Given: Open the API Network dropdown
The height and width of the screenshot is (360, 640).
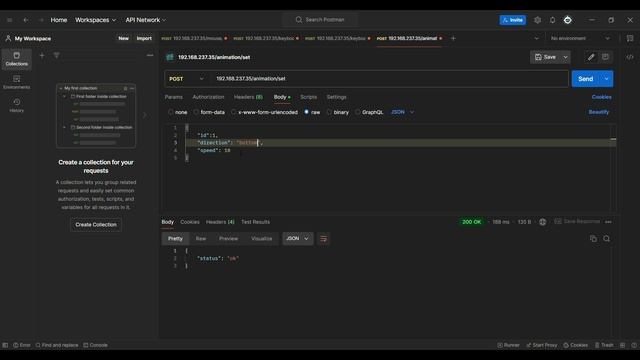Looking at the screenshot, I should (146, 20).
